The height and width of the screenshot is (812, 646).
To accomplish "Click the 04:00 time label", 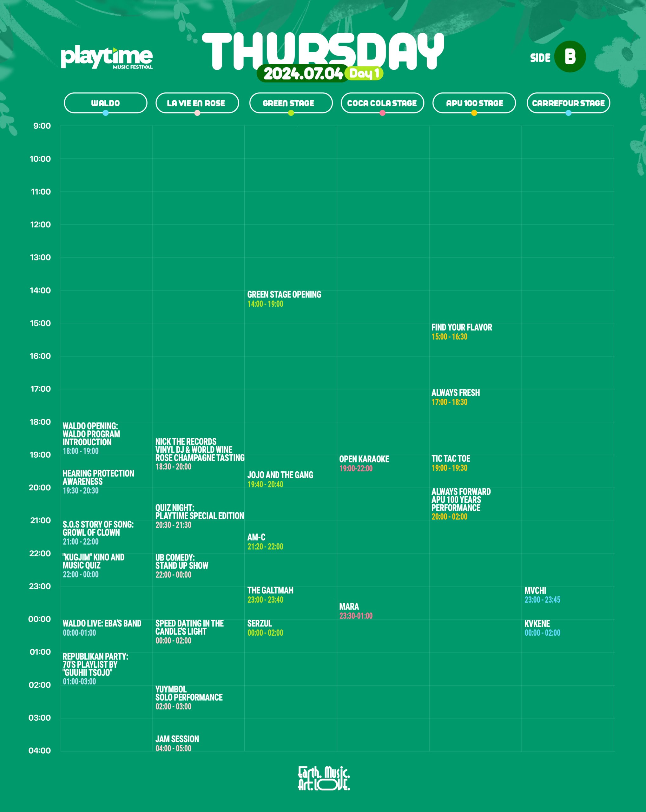I will pos(40,750).
